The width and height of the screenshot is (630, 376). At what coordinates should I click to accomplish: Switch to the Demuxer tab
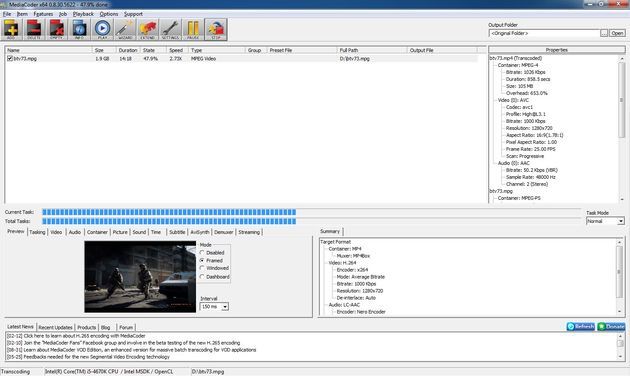click(224, 232)
